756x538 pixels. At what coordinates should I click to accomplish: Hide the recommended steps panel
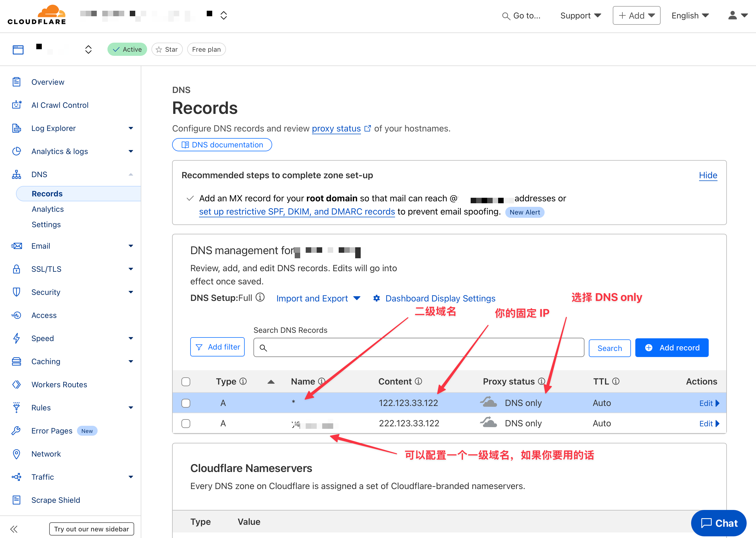(x=708, y=175)
